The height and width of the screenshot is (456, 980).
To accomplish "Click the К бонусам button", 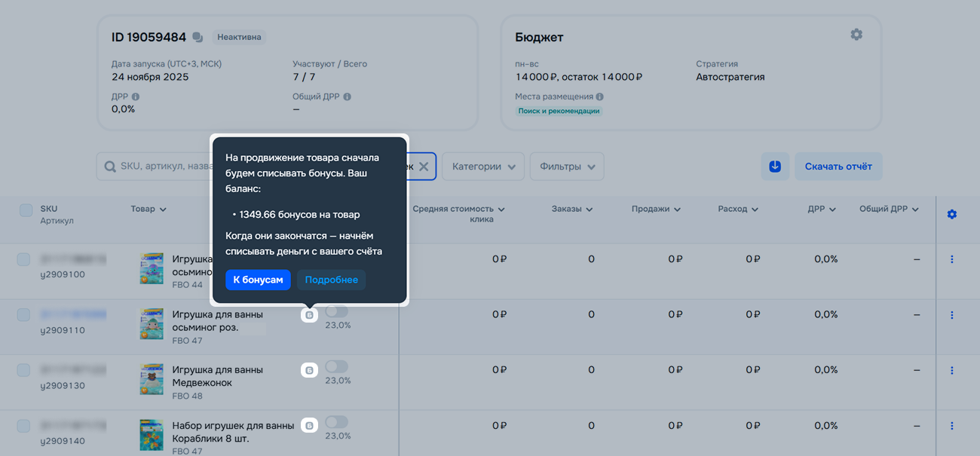I will [258, 280].
